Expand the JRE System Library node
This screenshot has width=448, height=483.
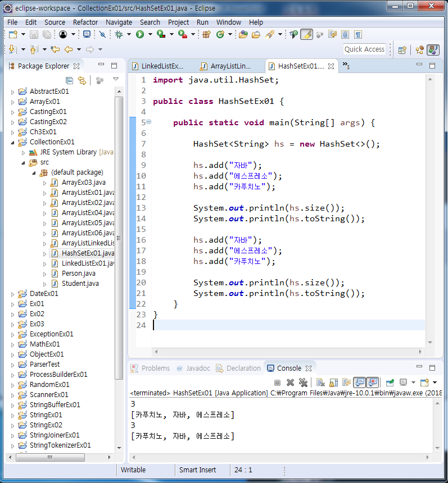click(x=23, y=152)
